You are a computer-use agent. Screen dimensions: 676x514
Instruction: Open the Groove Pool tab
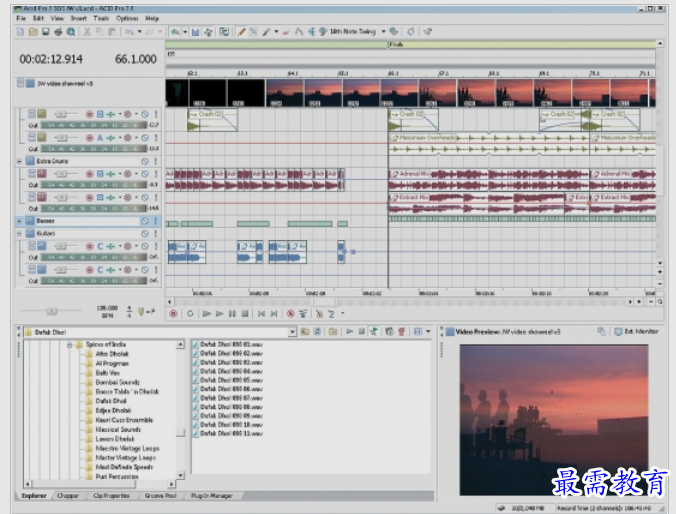click(159, 495)
